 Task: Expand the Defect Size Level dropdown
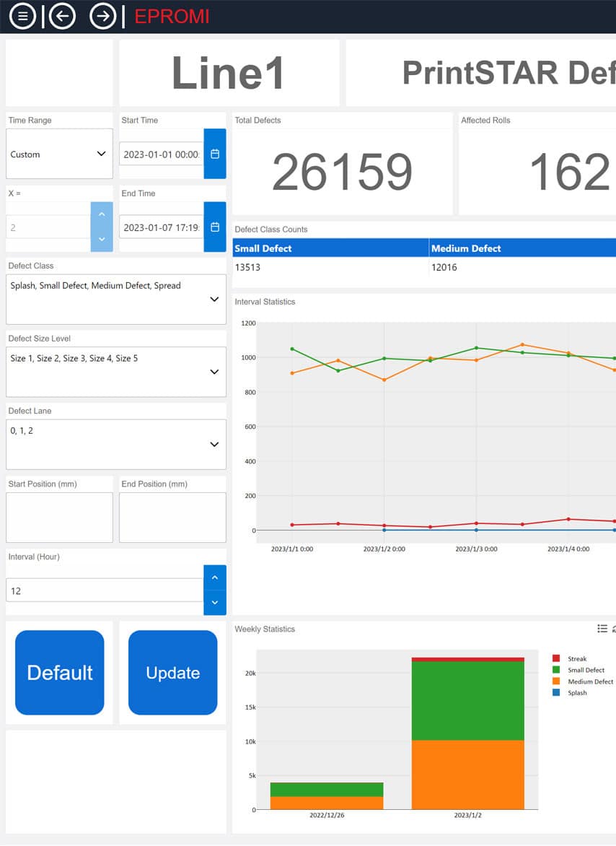point(116,372)
